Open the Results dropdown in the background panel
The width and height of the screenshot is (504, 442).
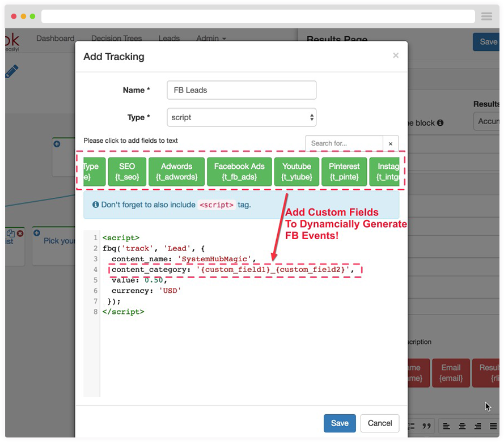click(x=486, y=121)
